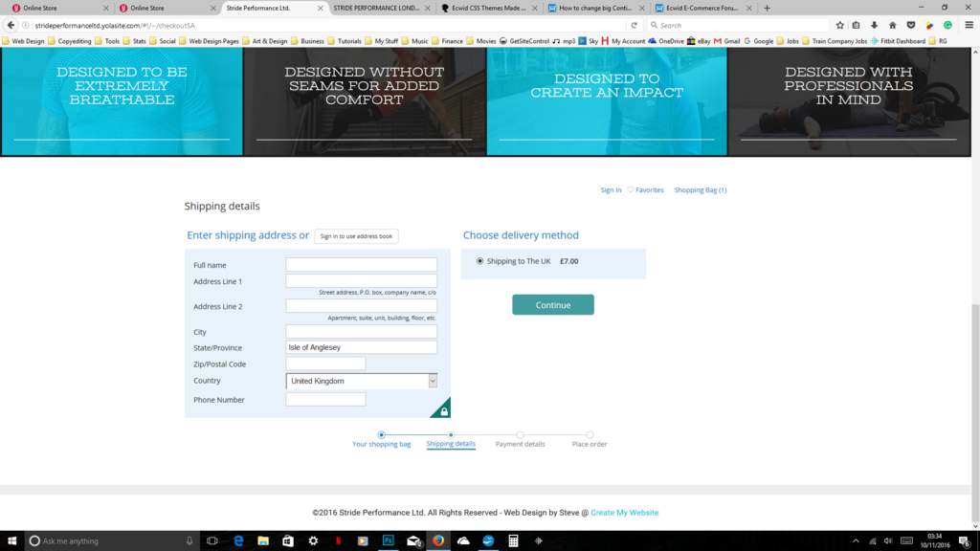Click the Firefox search box

pos(738,25)
